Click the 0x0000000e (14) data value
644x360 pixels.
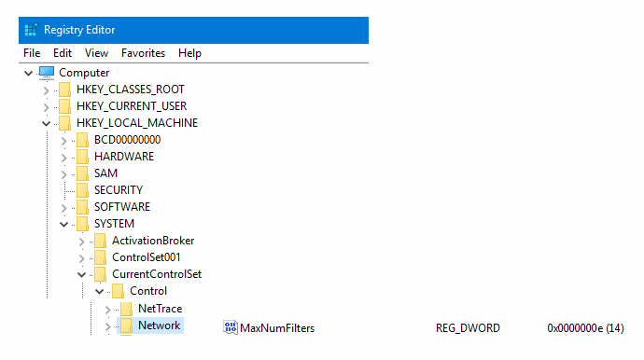tap(586, 328)
